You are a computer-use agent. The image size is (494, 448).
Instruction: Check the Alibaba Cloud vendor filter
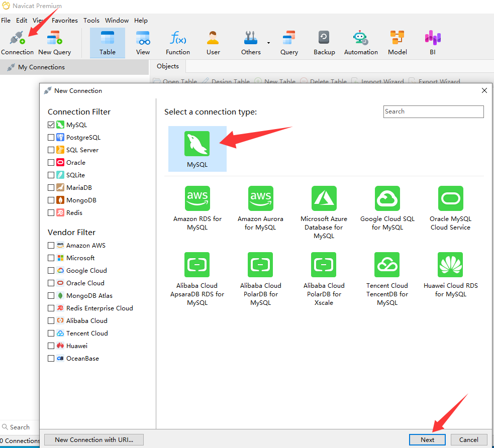pos(51,321)
